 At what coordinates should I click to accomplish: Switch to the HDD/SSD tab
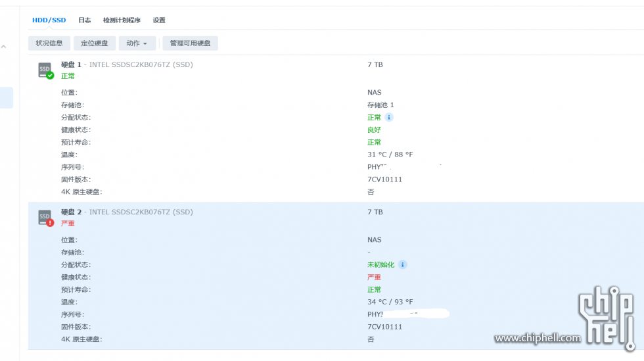pos(49,20)
